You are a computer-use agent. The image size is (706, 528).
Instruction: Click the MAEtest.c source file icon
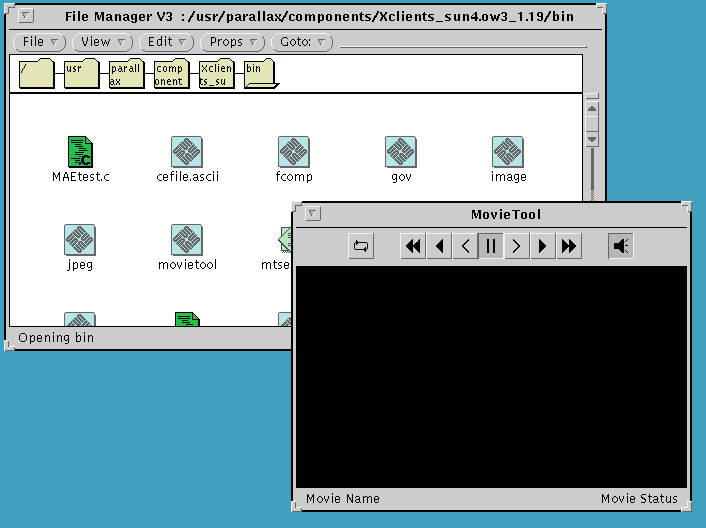point(80,152)
